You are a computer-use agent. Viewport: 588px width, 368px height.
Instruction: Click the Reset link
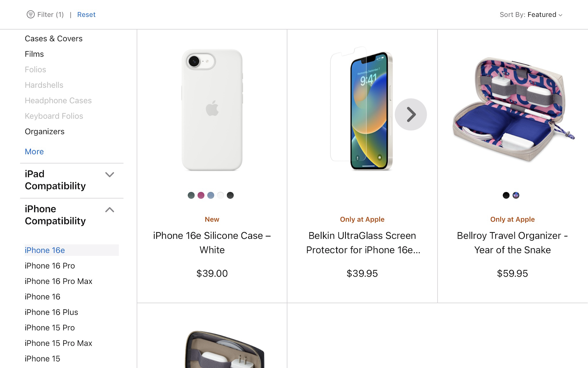pos(86,14)
